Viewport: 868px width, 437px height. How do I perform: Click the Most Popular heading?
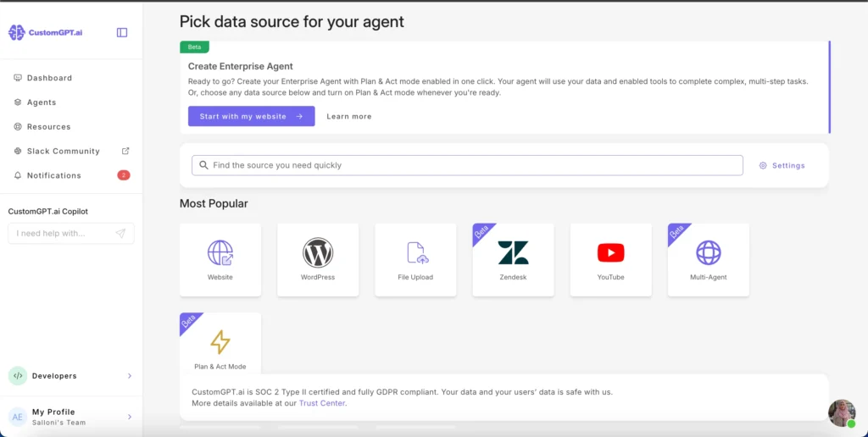click(214, 203)
